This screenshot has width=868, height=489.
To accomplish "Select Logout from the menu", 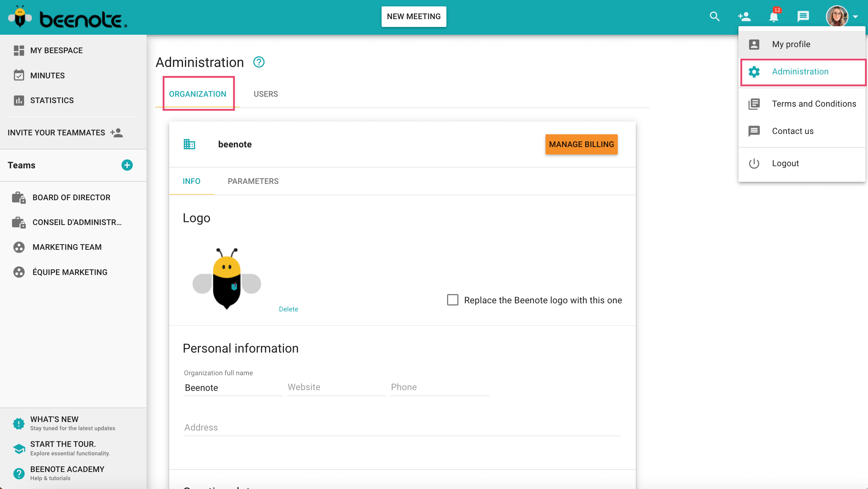I will pyautogui.click(x=802, y=163).
